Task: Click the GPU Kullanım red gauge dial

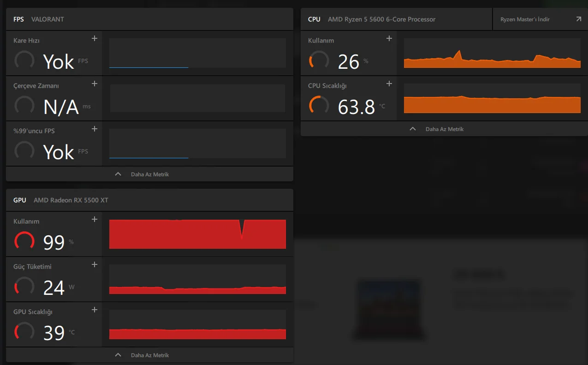Action: click(x=24, y=241)
